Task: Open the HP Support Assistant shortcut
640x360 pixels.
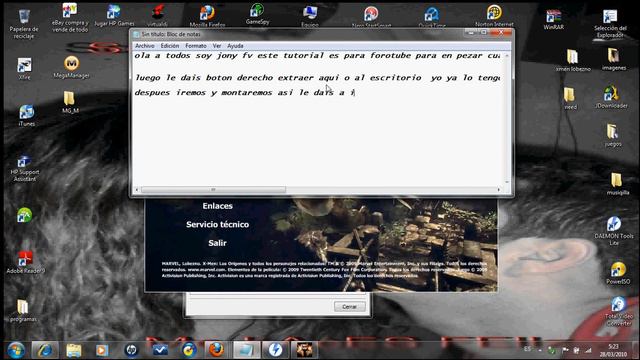Action: 24,168
